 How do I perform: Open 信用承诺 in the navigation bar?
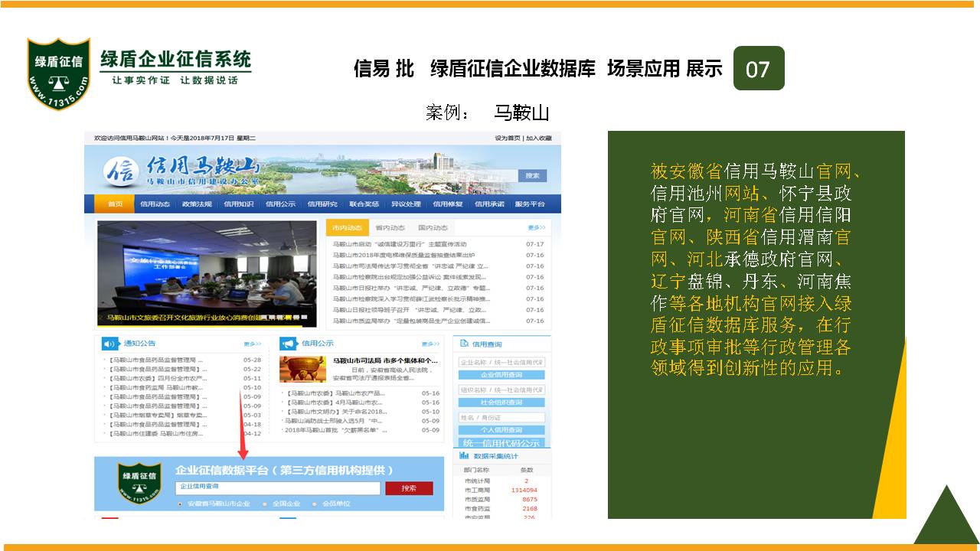point(489,204)
